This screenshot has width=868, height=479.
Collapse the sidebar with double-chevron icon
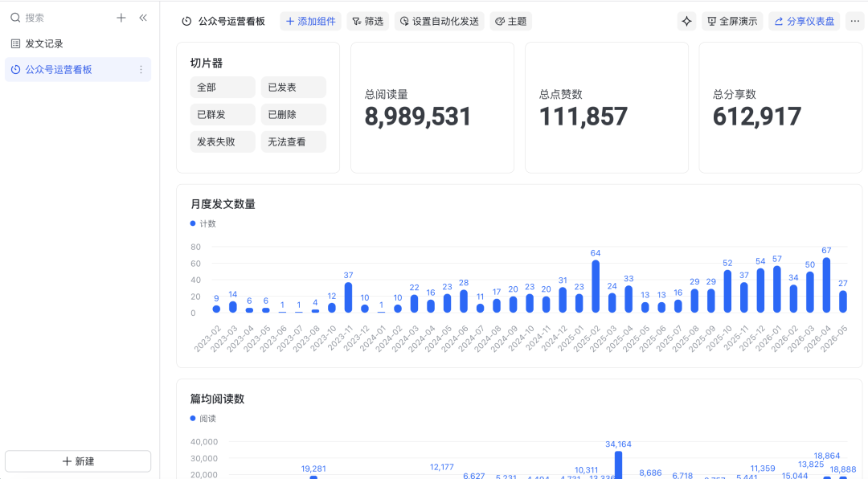143,18
